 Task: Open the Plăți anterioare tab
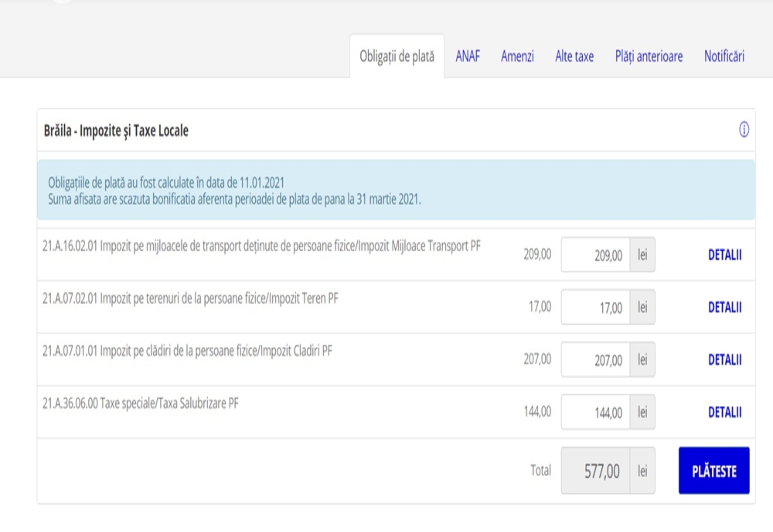(x=649, y=56)
